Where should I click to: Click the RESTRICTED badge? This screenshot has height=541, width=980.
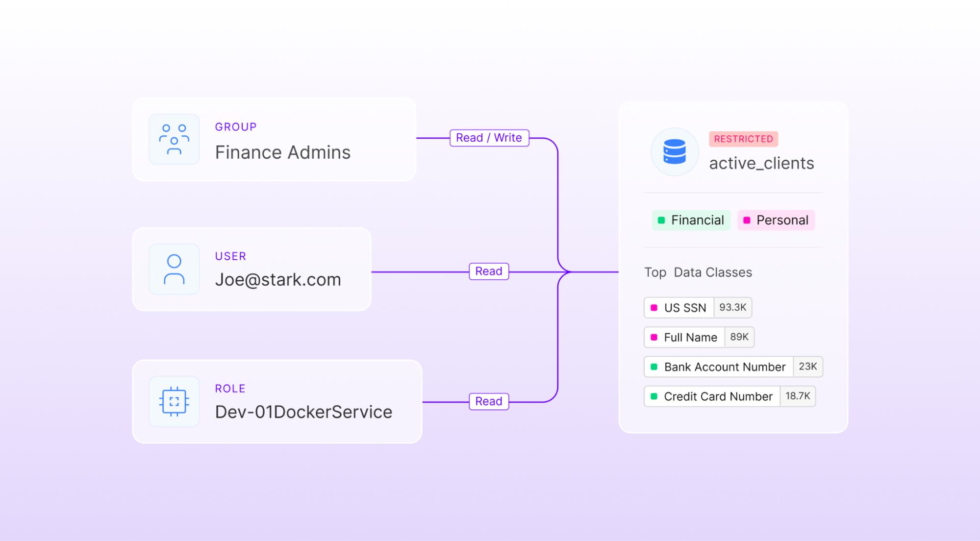point(743,139)
